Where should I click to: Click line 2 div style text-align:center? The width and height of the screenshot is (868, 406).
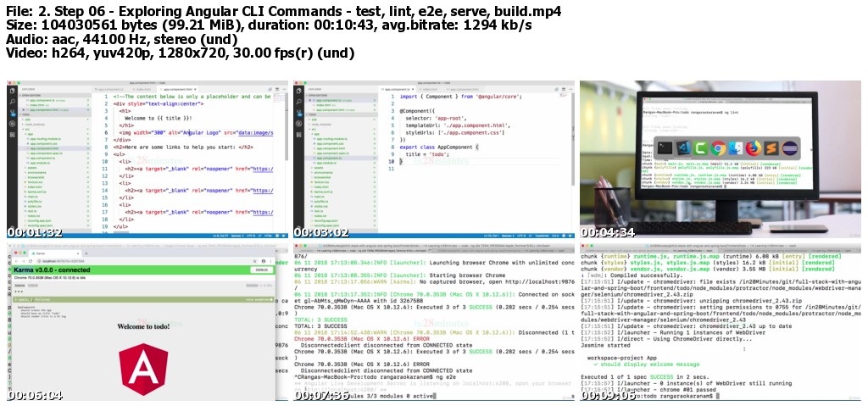[159, 103]
